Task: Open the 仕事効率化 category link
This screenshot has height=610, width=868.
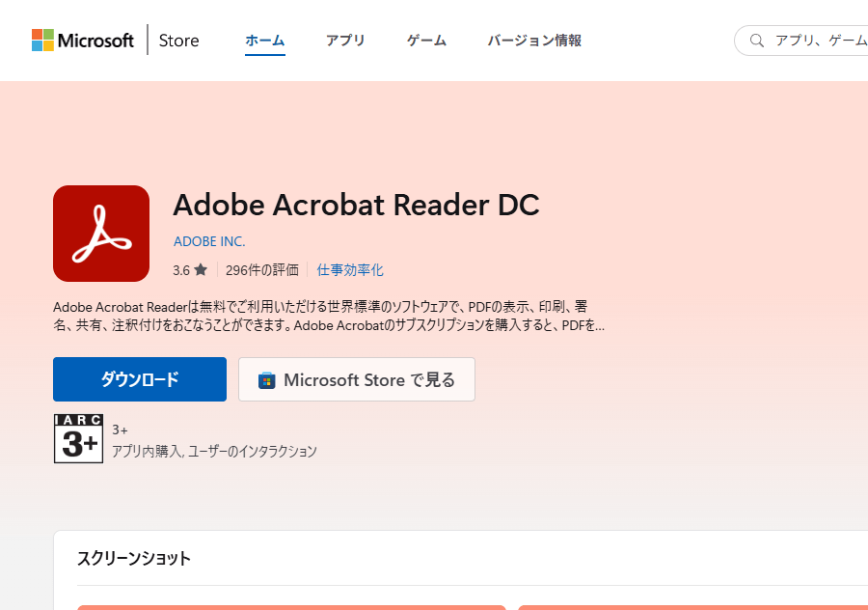Action: pyautogui.click(x=350, y=270)
